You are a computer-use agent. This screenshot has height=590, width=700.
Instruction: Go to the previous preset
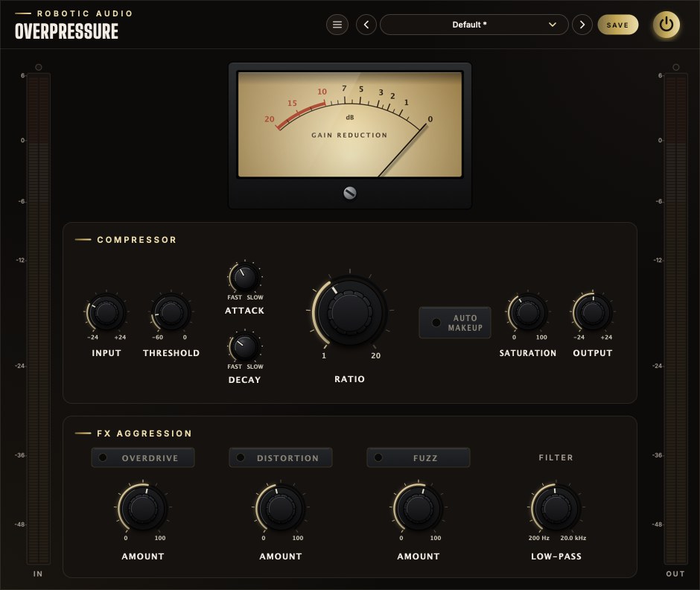click(366, 25)
